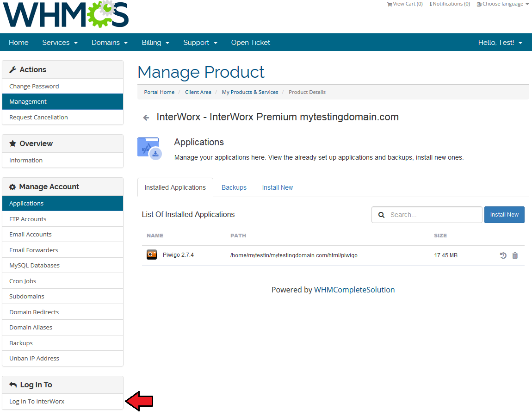Image resolution: width=532 pixels, height=416 pixels.
Task: Open the Install New tab
Action: point(278,188)
